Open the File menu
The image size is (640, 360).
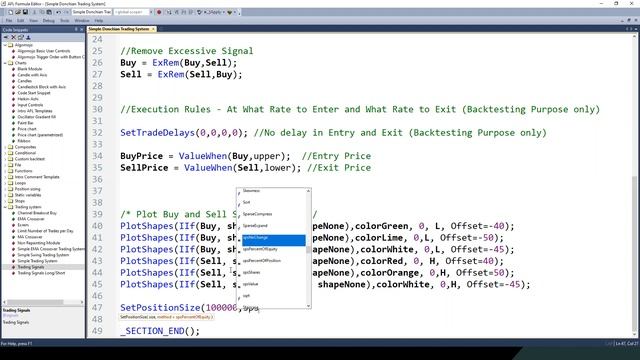pyautogui.click(x=9, y=20)
